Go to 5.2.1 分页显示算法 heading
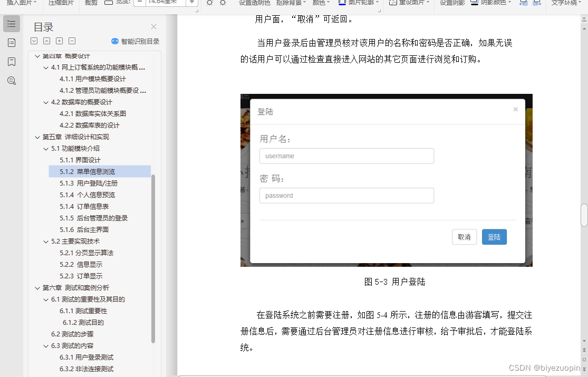Screen dimensions: 588x377 click(86, 253)
